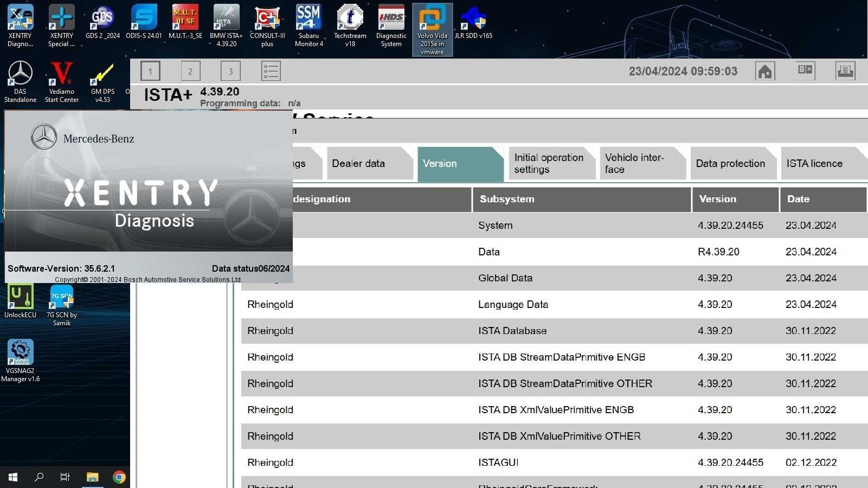Image resolution: width=868 pixels, height=488 pixels.
Task: Open Initial operation settings tab
Action: (x=551, y=163)
